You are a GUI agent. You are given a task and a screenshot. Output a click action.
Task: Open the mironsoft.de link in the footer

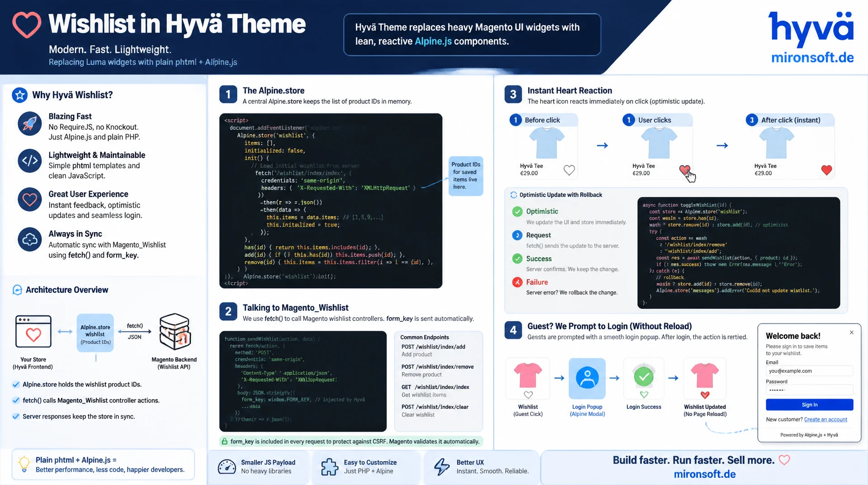pos(704,474)
